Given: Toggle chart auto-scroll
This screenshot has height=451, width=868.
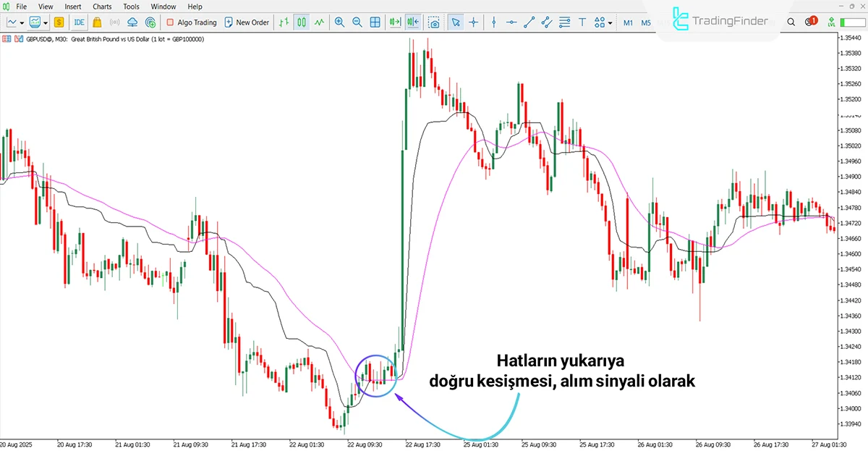Looking at the screenshot, I should coord(394,22).
